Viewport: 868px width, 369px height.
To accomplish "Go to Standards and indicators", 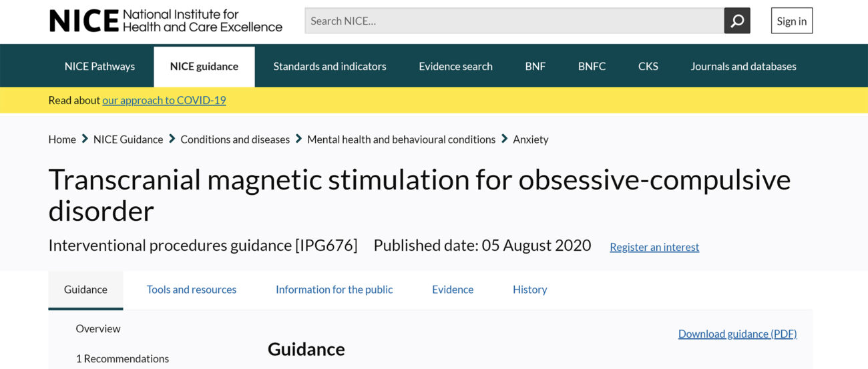I will [330, 67].
